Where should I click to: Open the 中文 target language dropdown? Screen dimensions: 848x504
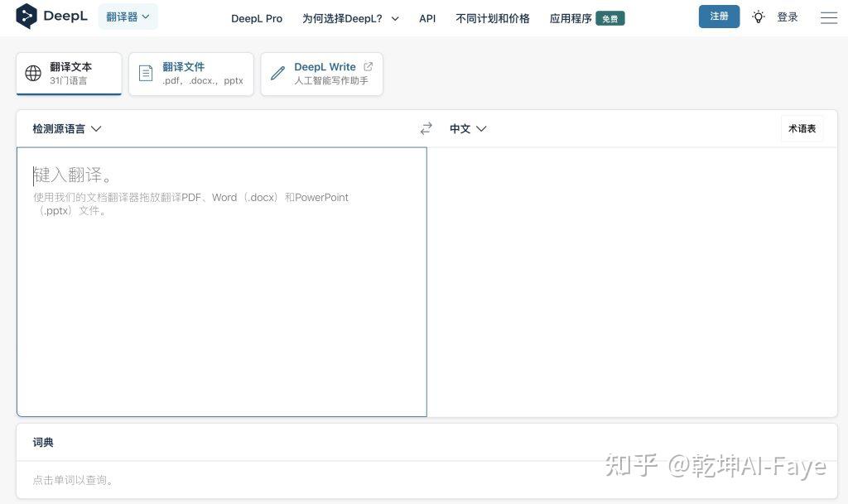[x=468, y=128]
